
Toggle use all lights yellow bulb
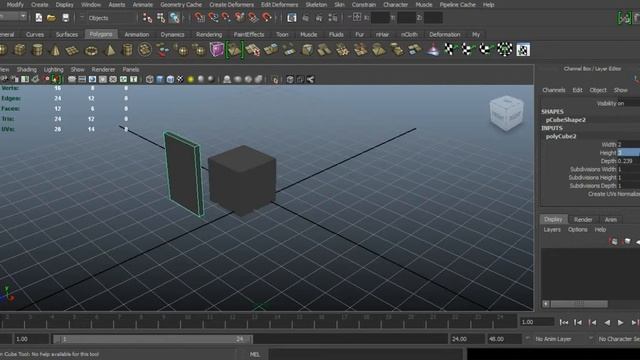click(191, 79)
